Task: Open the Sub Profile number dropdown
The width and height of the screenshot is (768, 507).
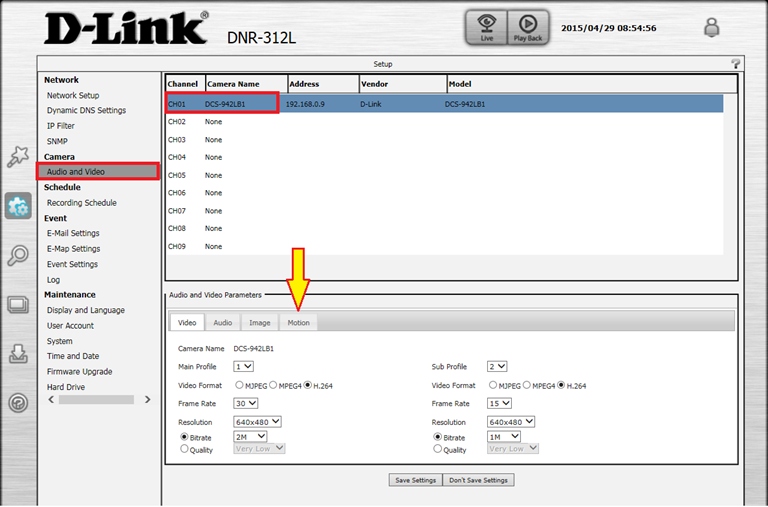Action: pos(497,367)
